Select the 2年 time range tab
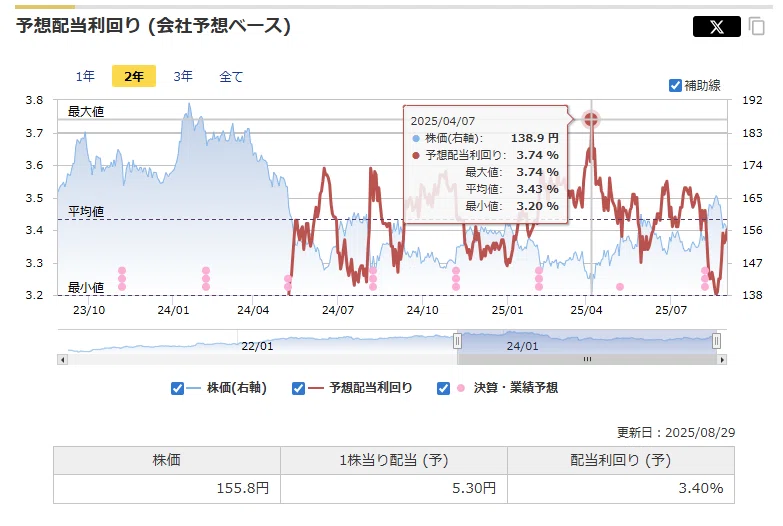This screenshot has width=783, height=526. click(x=134, y=76)
